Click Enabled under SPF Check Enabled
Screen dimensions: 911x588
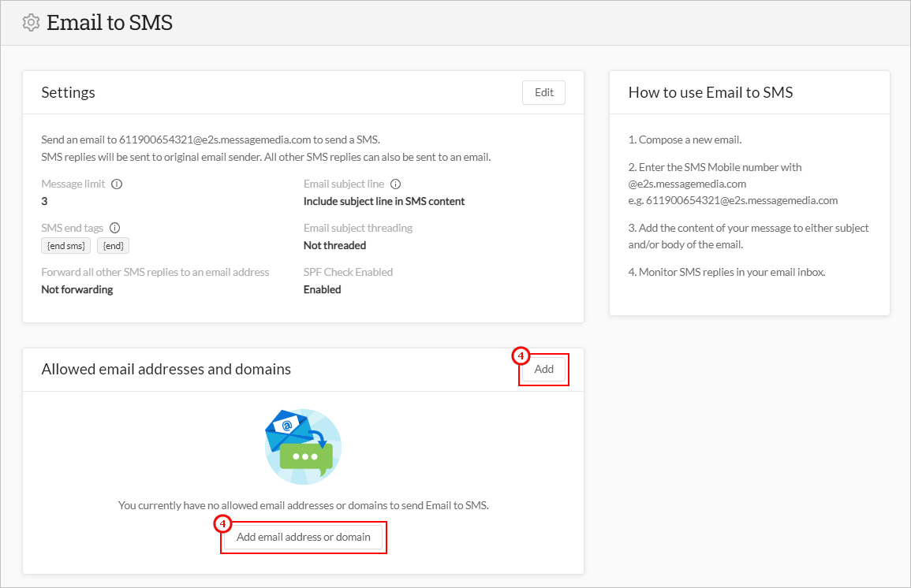coord(322,288)
